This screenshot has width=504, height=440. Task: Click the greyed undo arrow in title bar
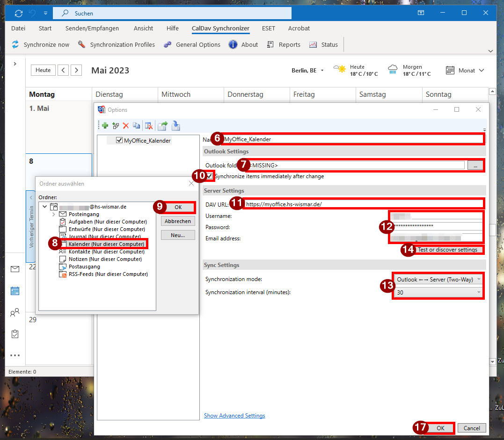pyautogui.click(x=32, y=13)
